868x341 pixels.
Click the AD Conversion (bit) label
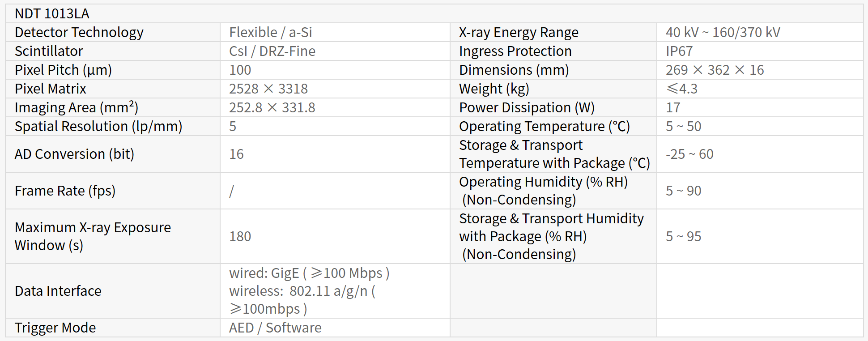click(74, 154)
